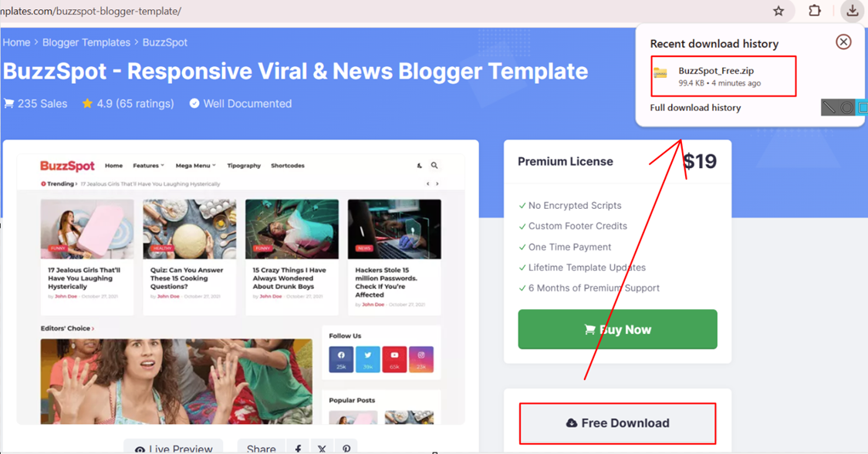Open the Editors' Choice image thumbnail

pos(176,382)
